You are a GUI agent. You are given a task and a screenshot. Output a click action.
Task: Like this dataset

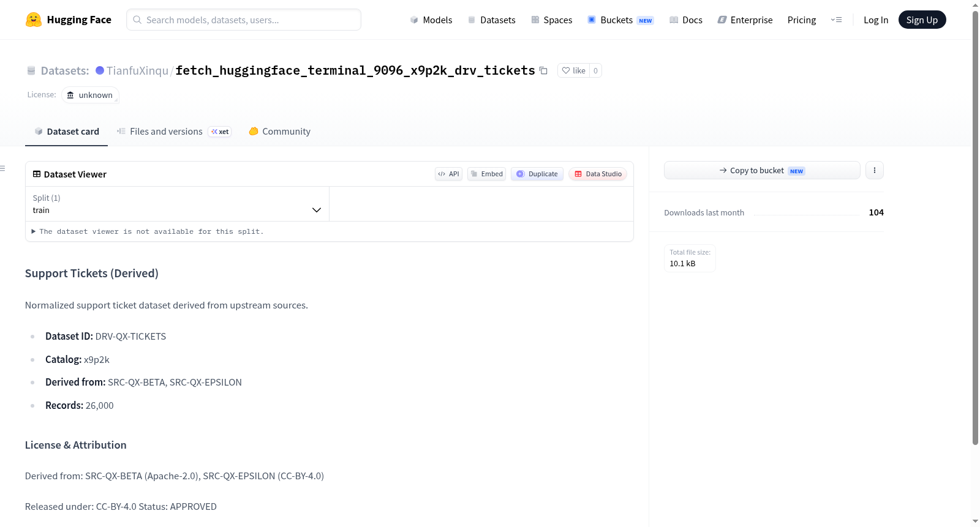(x=574, y=70)
